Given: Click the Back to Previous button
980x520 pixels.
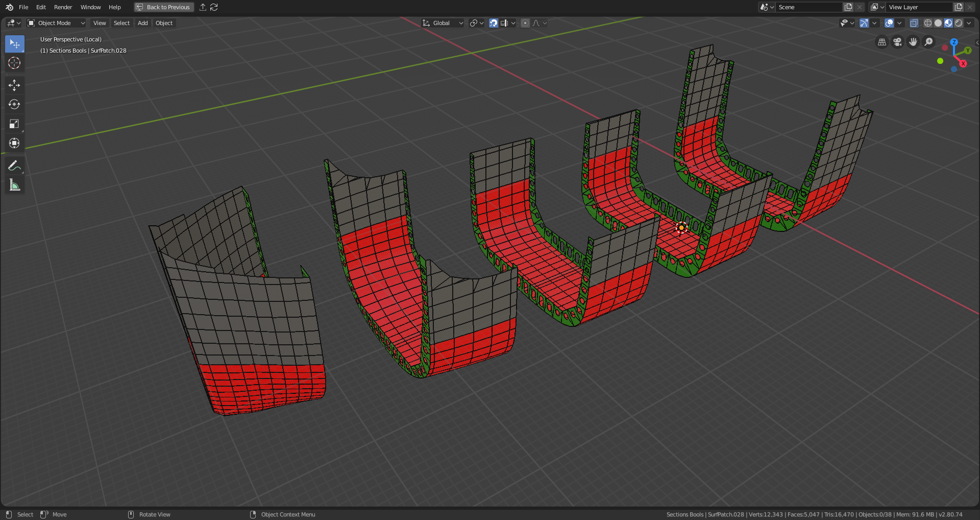Looking at the screenshot, I should (x=163, y=7).
